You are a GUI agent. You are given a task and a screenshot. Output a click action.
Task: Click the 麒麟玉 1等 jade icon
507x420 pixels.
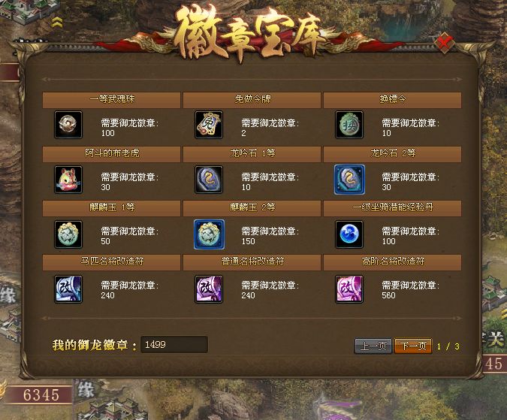pyautogui.click(x=68, y=234)
